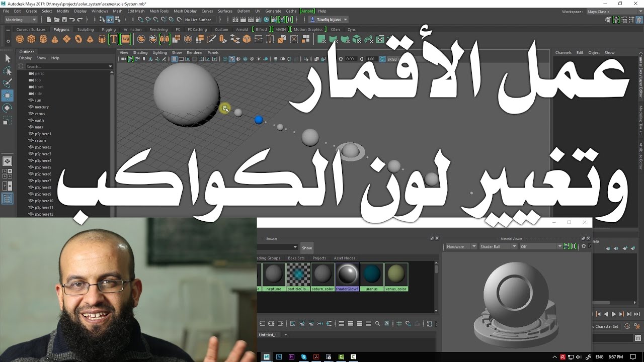Click the Show button in Hypershade Browser
Image resolution: width=644 pixels, height=362 pixels.
pyautogui.click(x=307, y=248)
